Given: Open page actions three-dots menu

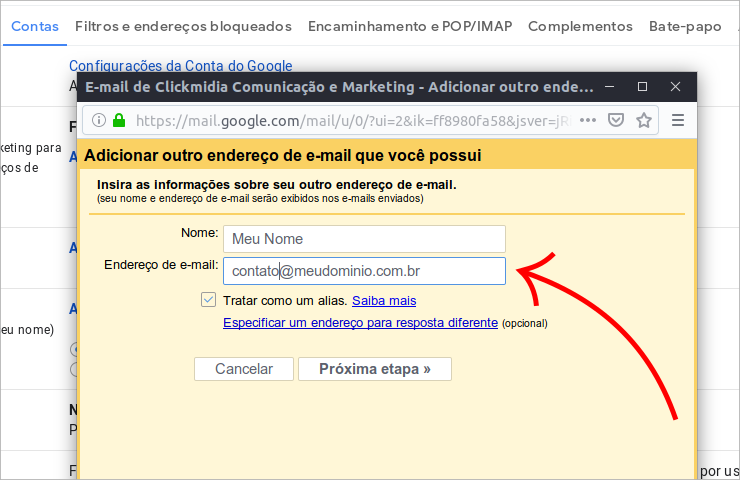Looking at the screenshot, I should (x=588, y=120).
